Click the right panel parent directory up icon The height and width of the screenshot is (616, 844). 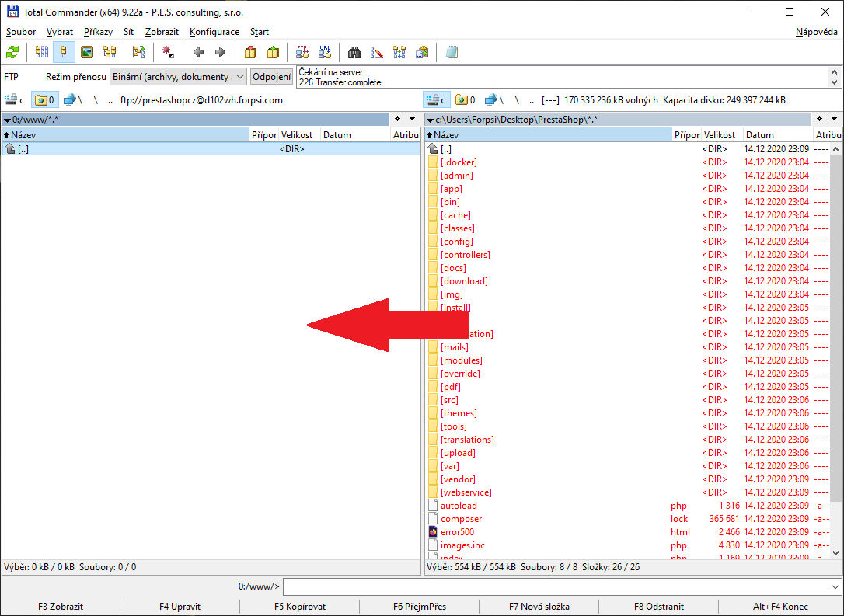433,149
